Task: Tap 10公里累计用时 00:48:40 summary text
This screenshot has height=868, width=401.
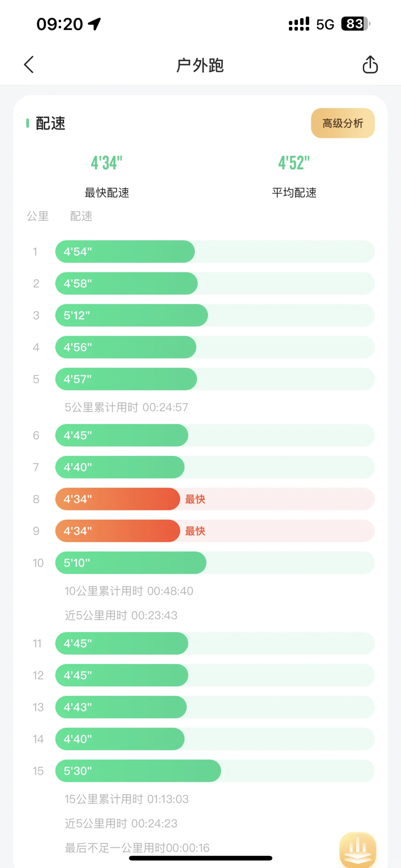Action: [129, 591]
